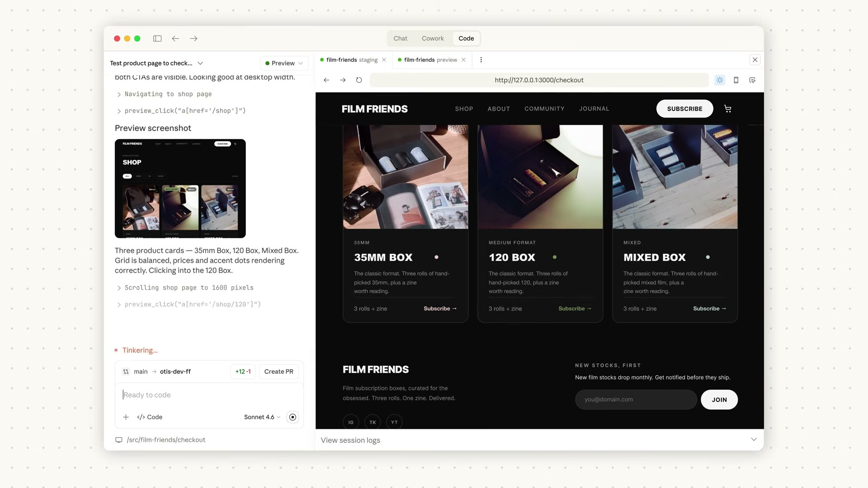Toggle the mobile device view icon
Viewport: 868px width, 488px height.
tap(736, 80)
